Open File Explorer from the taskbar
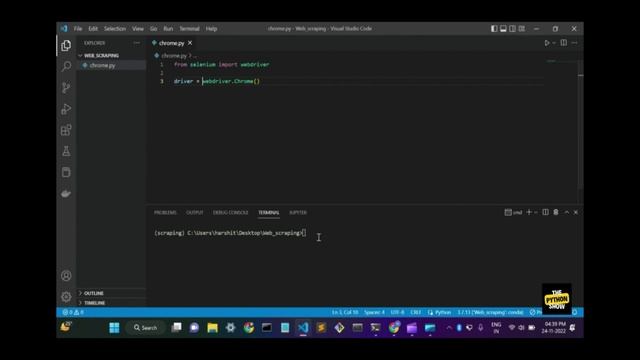 click(x=212, y=328)
